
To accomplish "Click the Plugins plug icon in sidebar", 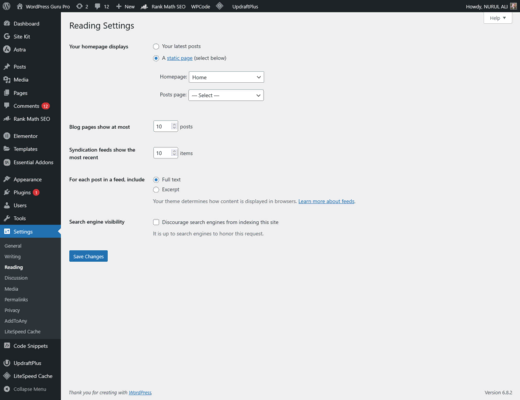I will coord(7,192).
